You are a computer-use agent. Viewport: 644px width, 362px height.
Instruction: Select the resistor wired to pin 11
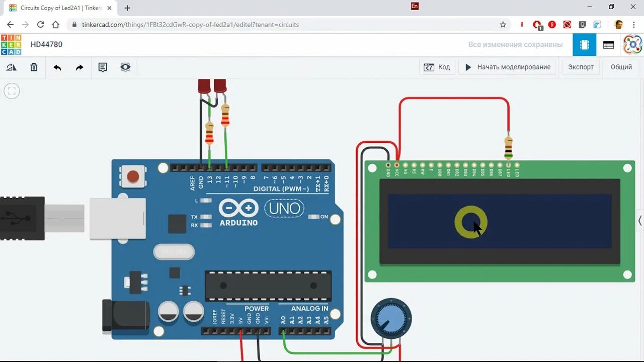coord(225,115)
